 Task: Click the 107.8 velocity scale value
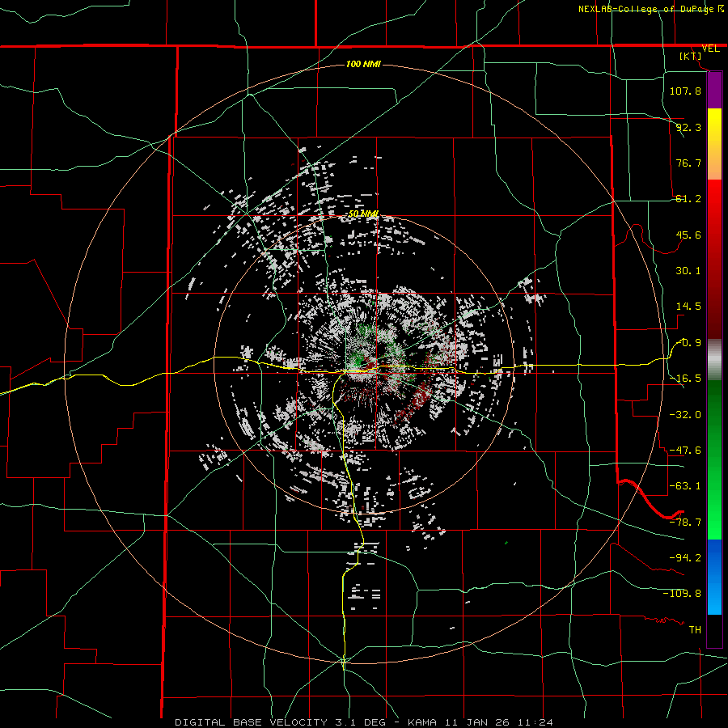(685, 91)
